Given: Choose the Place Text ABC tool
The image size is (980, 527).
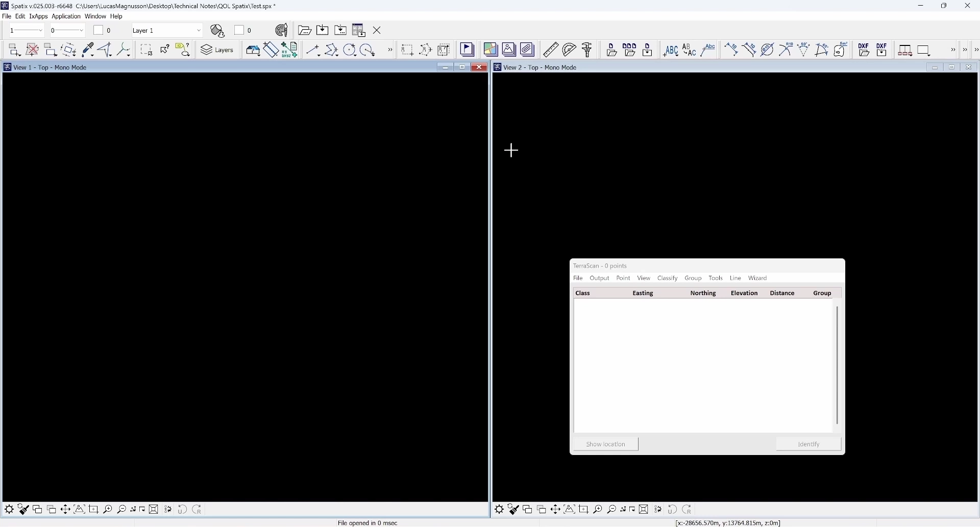Looking at the screenshot, I should [671, 50].
